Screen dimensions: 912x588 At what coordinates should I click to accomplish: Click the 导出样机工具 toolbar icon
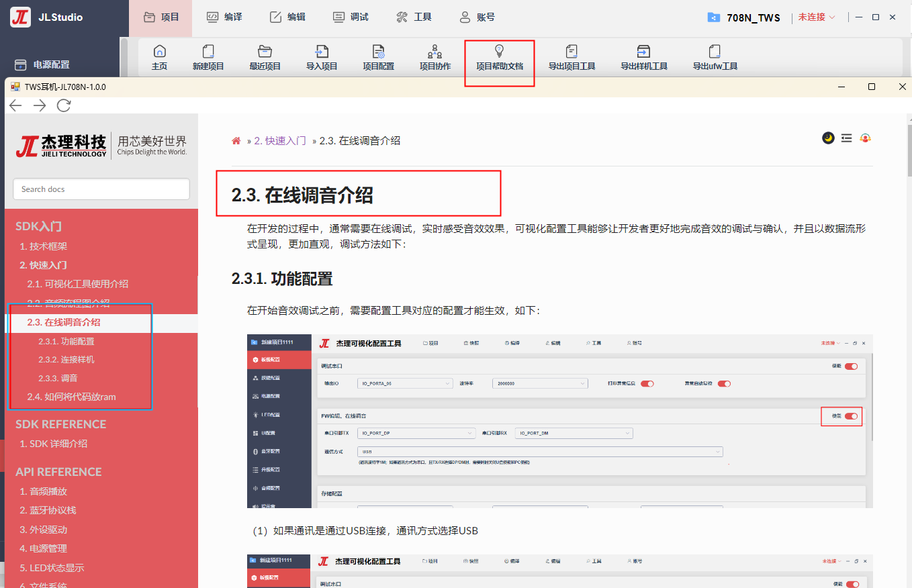coord(643,57)
